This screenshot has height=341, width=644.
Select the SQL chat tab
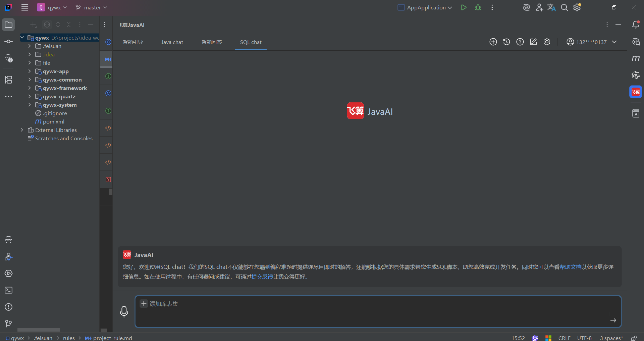click(251, 42)
